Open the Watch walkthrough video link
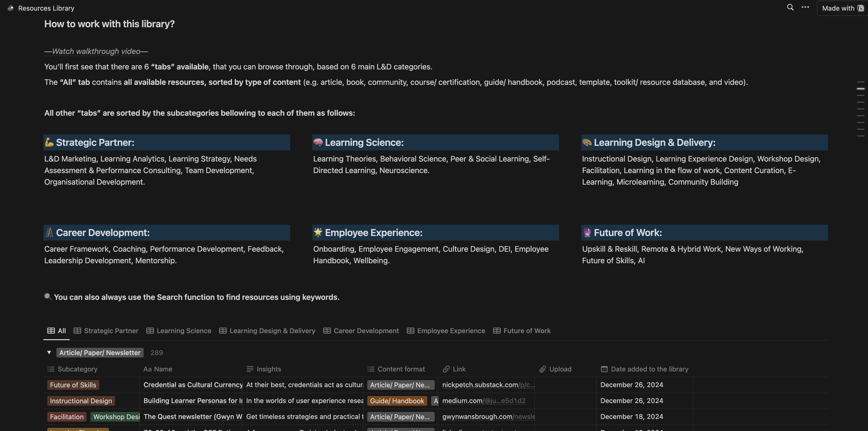Image resolution: width=868 pixels, height=431 pixels. click(96, 51)
